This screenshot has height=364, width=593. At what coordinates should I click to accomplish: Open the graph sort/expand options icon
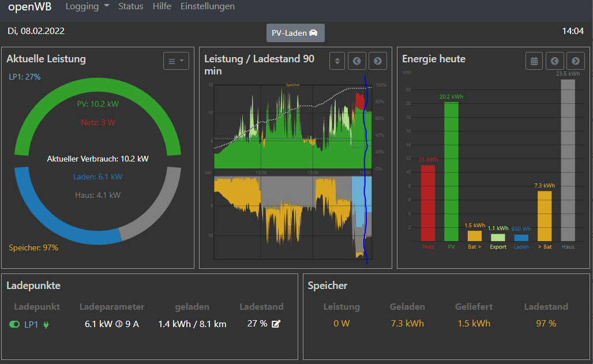coord(337,61)
